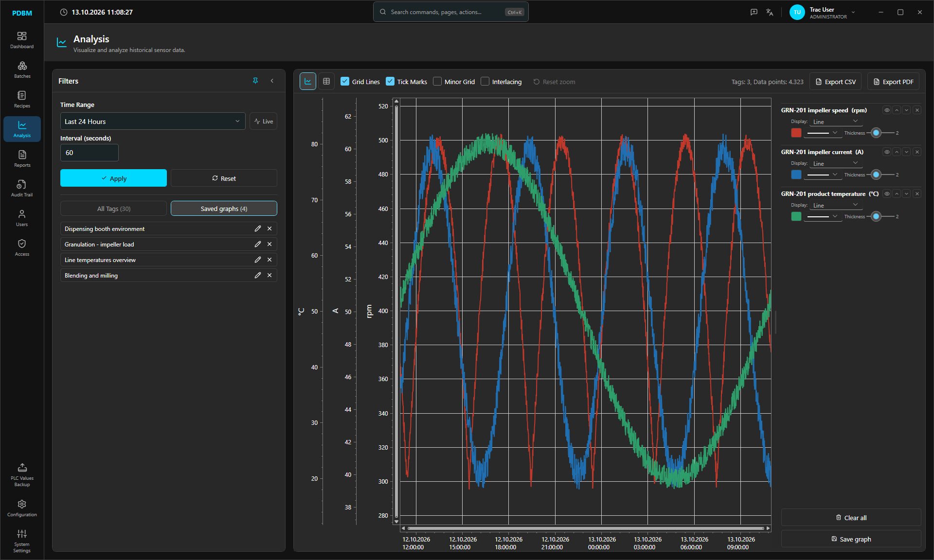The image size is (934, 560).
Task: Open the Reports section
Action: [x=22, y=159]
